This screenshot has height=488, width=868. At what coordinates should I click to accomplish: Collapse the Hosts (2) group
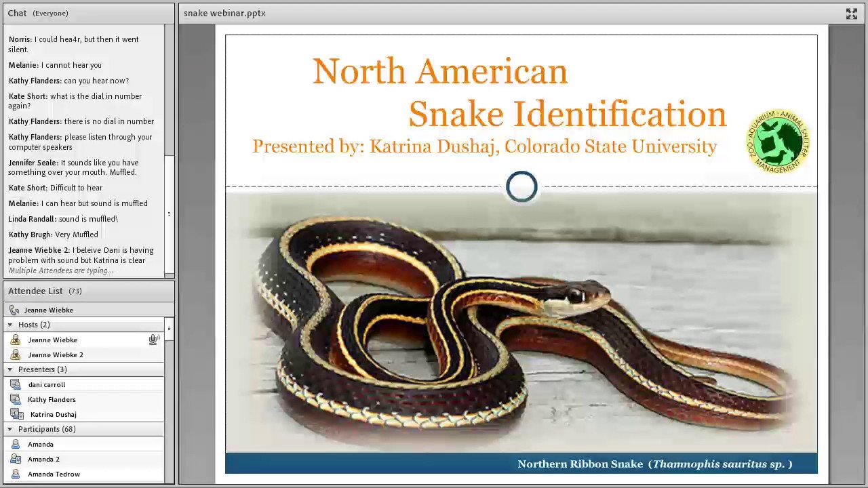coord(10,325)
